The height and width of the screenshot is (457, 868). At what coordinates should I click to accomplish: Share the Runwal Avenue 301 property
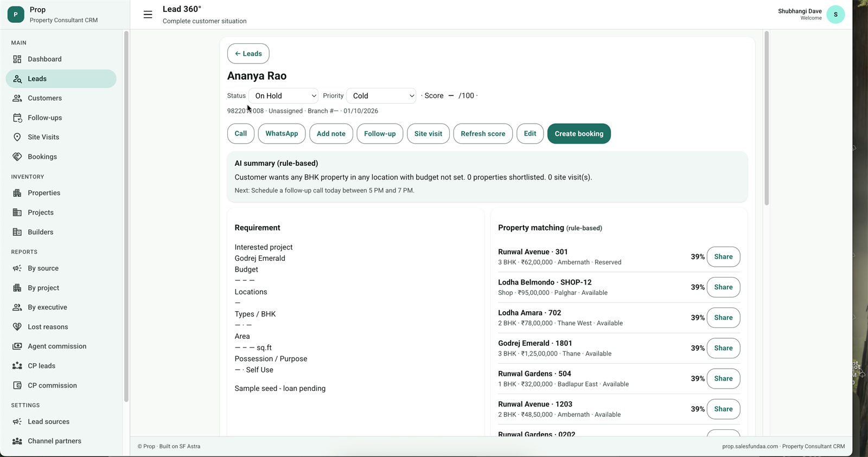pos(723,257)
